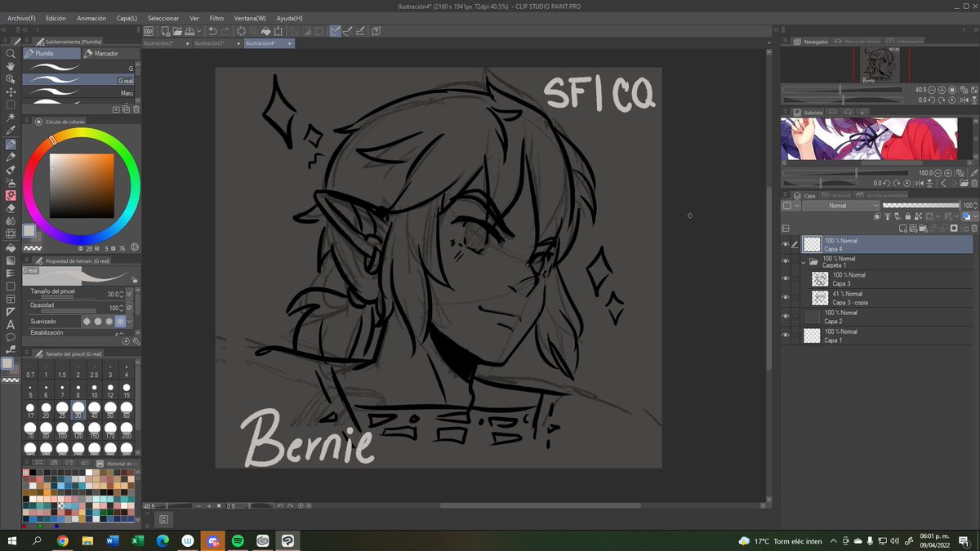Open the Archivo menu
This screenshot has height=551, width=980.
pyautogui.click(x=21, y=17)
